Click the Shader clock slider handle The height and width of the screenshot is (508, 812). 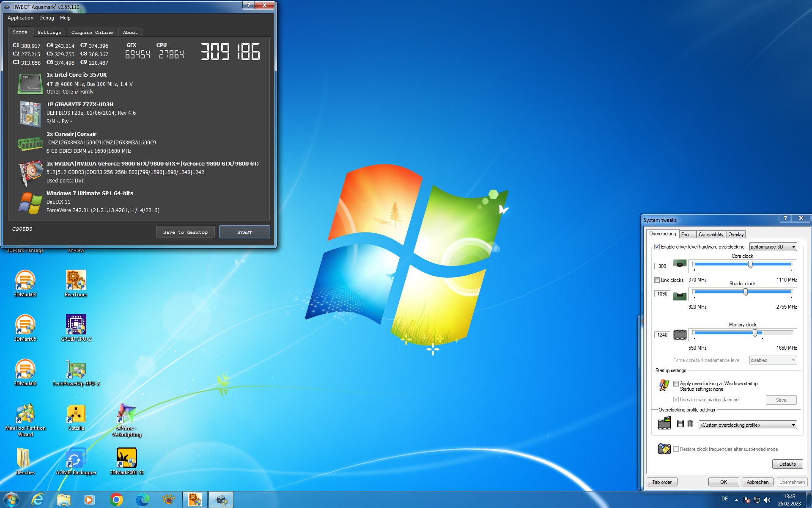746,292
